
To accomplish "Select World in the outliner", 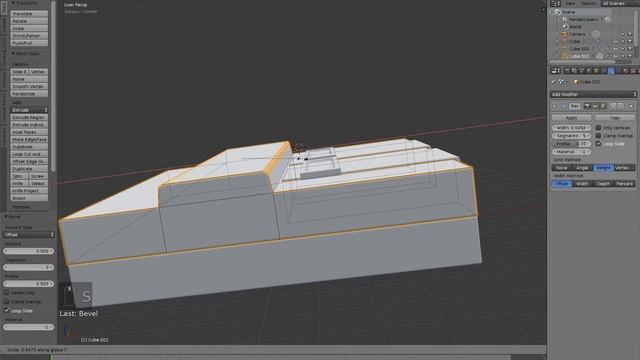I will click(575, 27).
